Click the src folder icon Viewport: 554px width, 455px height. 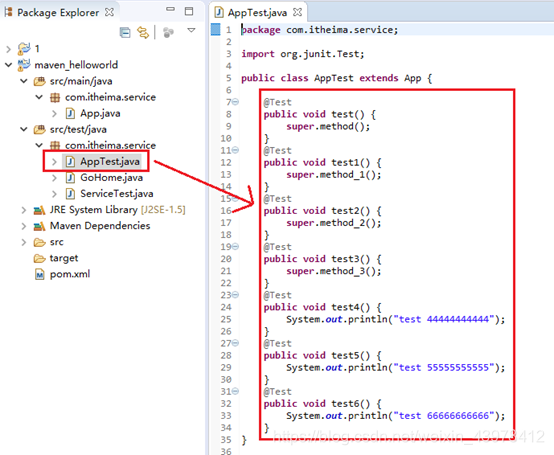[39, 243]
